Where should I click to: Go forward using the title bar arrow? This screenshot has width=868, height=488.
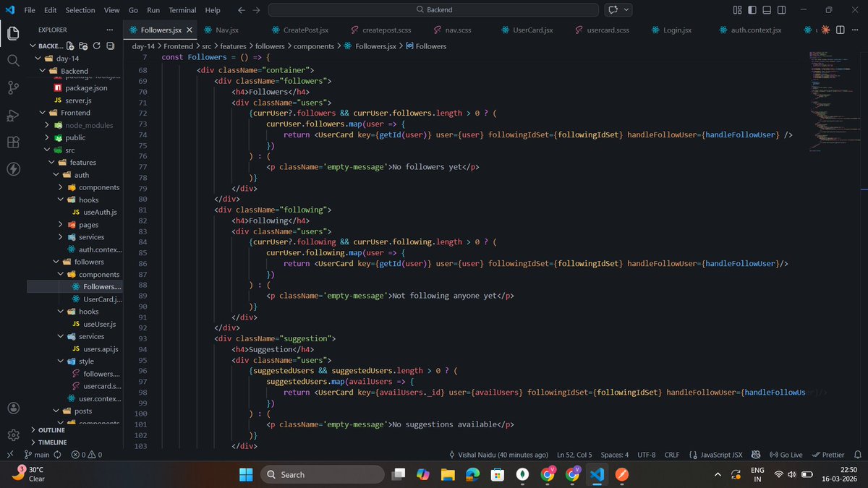point(256,10)
